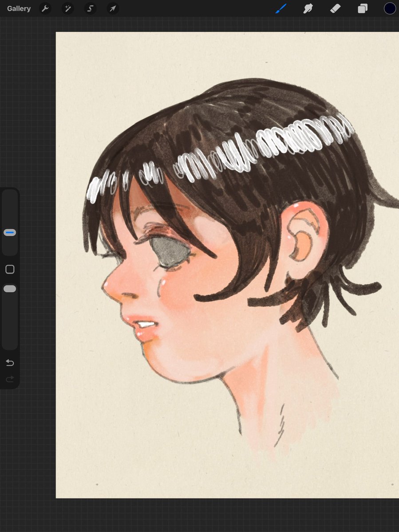
Task: Open the Layers panel
Action: (x=363, y=8)
